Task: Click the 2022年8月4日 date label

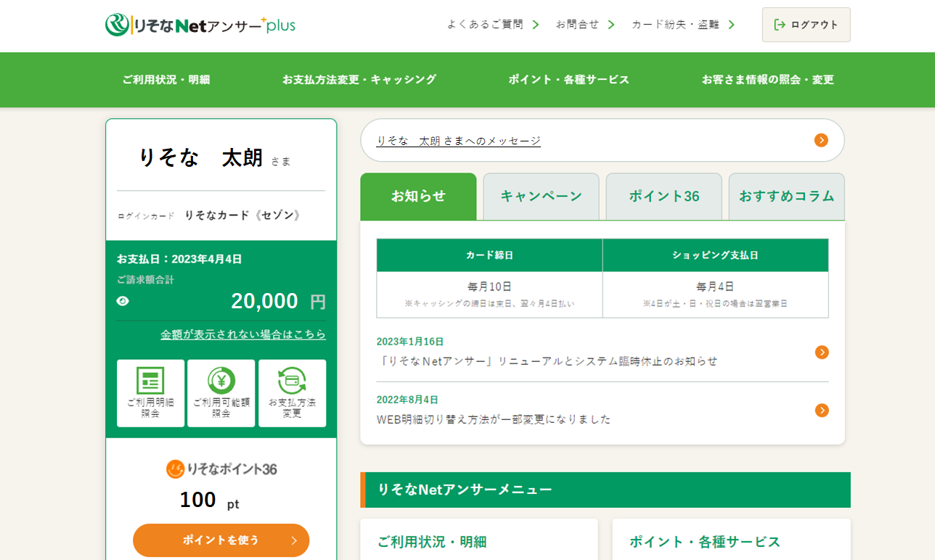Action: (x=407, y=400)
